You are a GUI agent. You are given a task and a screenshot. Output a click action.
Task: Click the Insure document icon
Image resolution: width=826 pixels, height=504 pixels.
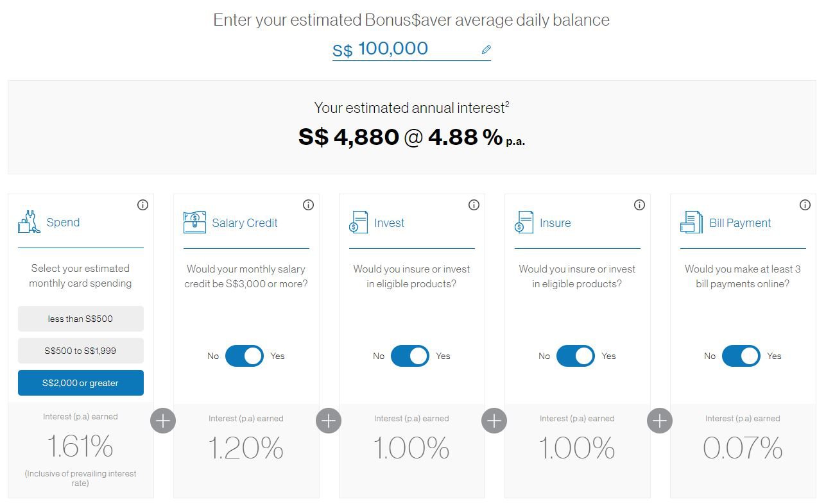pos(523,223)
